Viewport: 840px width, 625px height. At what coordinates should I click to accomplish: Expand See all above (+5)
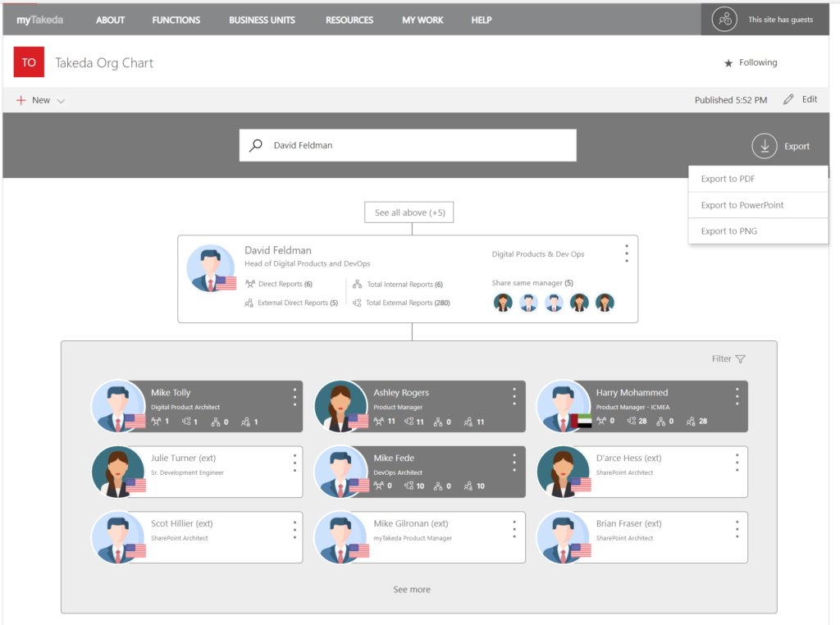click(x=409, y=212)
